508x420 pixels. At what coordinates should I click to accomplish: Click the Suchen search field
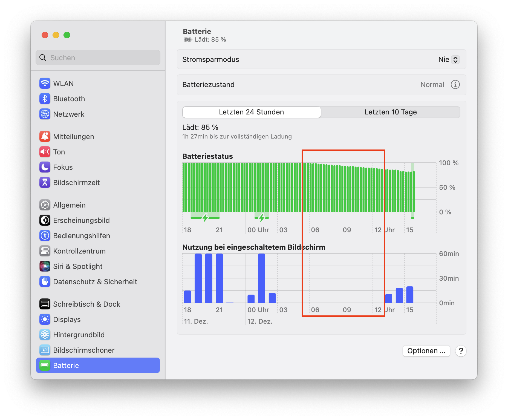98,58
